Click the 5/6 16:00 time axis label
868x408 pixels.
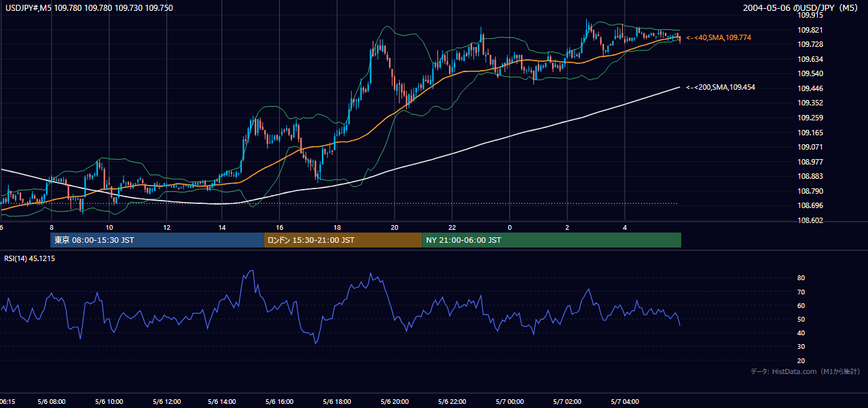(280, 402)
